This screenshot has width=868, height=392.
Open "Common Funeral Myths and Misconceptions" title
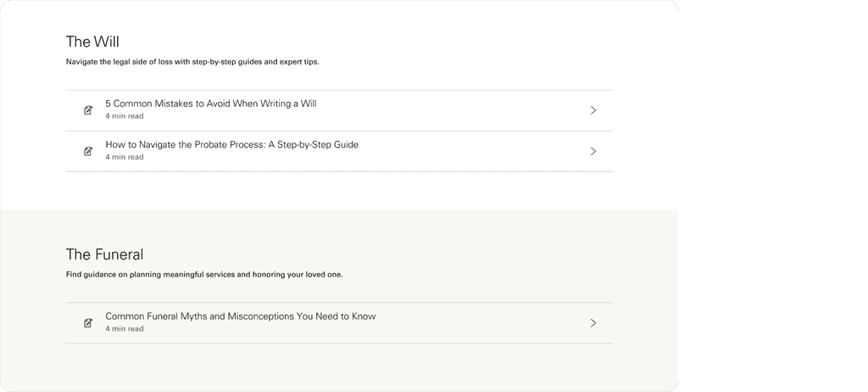[x=240, y=316]
